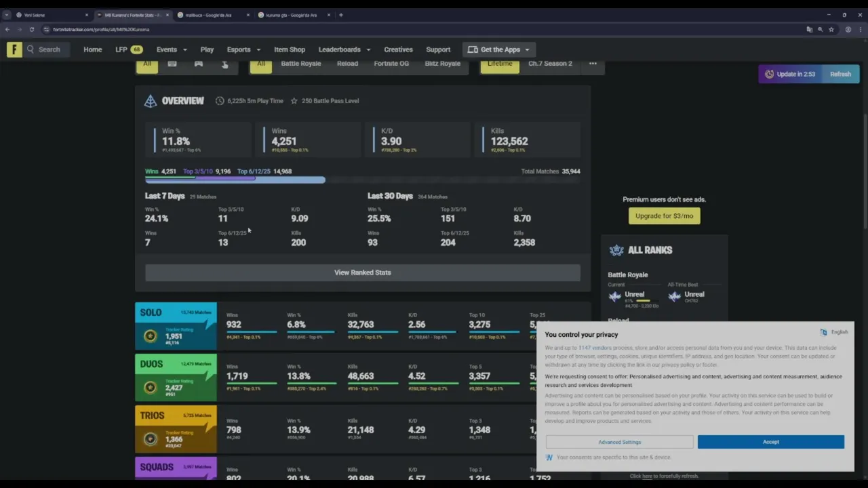Click the DUOS stats color card
The width and height of the screenshot is (868, 488).
pos(176,378)
